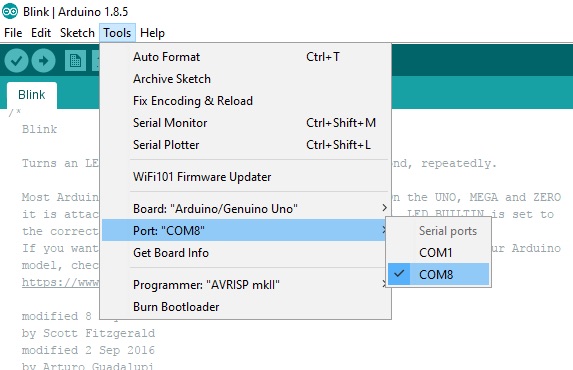The width and height of the screenshot is (573, 370).
Task: Expand the Port COM8 submenu
Action: click(244, 230)
